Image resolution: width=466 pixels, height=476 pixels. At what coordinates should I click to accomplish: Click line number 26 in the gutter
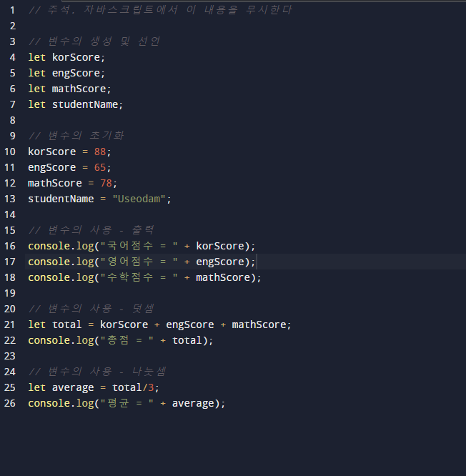tap(10, 403)
